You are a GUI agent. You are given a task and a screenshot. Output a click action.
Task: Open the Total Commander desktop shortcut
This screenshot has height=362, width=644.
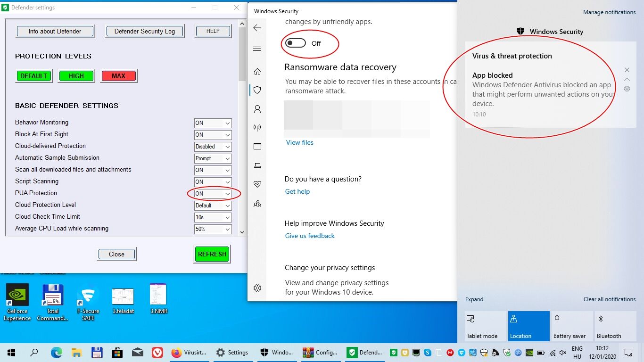(53, 302)
